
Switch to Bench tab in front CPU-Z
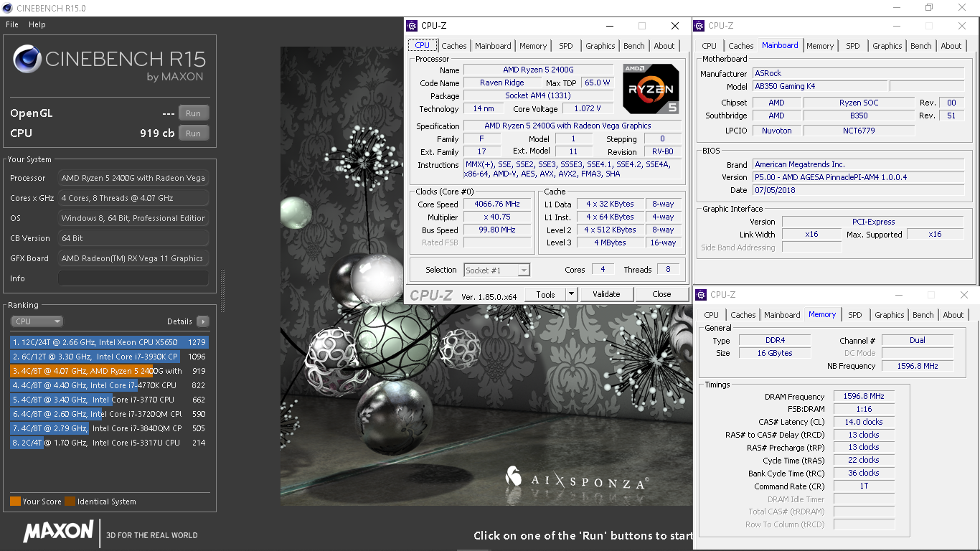(x=634, y=46)
